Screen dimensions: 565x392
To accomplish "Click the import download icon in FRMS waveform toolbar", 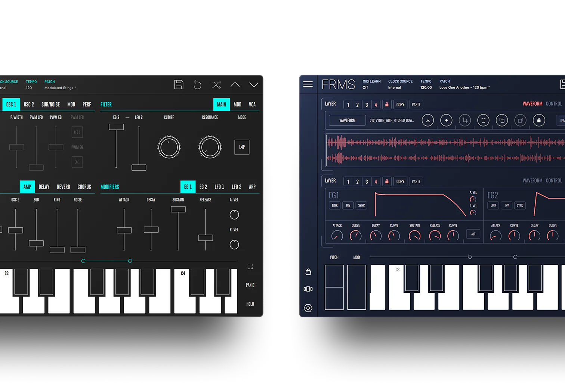I will (428, 120).
